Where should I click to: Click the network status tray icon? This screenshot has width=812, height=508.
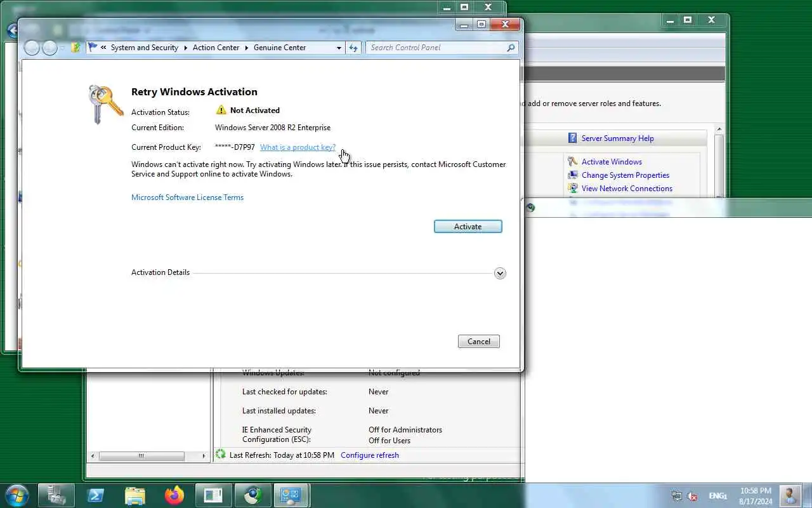pos(677,496)
